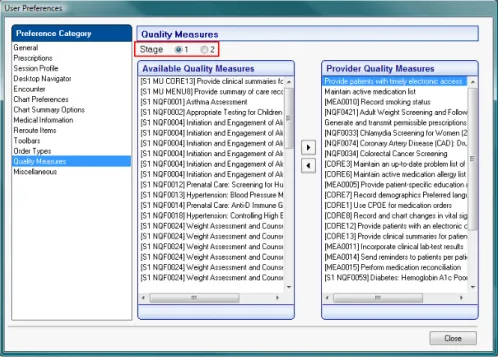Select Stage 1 radio button
The height and width of the screenshot is (361, 501).
178,50
